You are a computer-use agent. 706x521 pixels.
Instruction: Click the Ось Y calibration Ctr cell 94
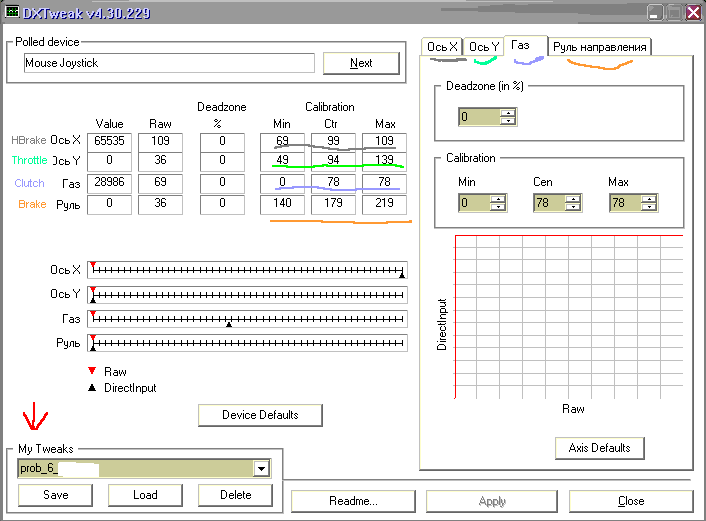pyautogui.click(x=333, y=161)
